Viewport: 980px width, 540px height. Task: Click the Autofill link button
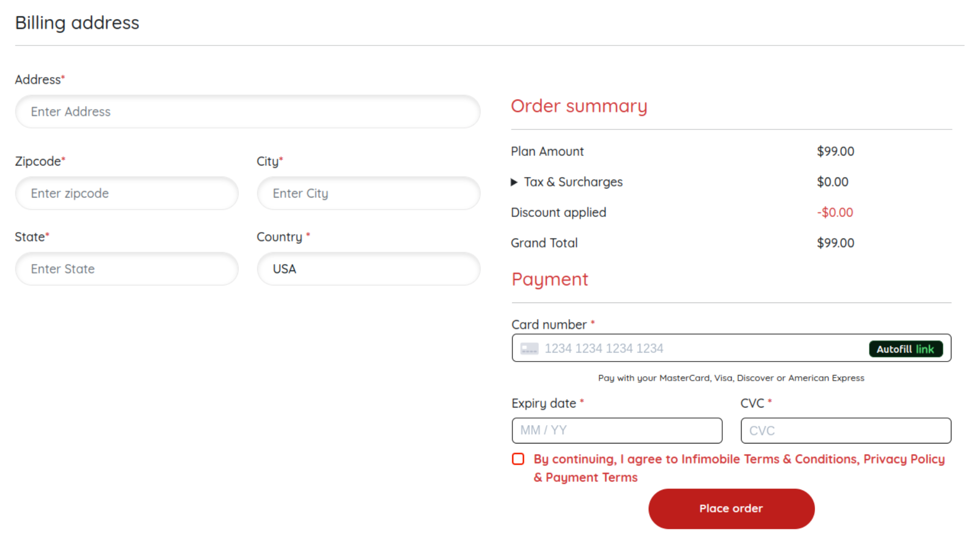pyautogui.click(x=905, y=349)
